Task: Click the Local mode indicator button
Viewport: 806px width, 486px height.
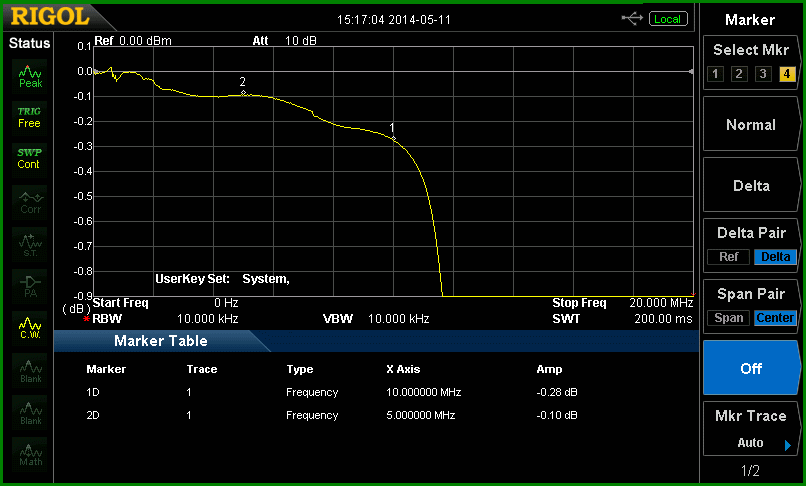Action: click(x=668, y=19)
